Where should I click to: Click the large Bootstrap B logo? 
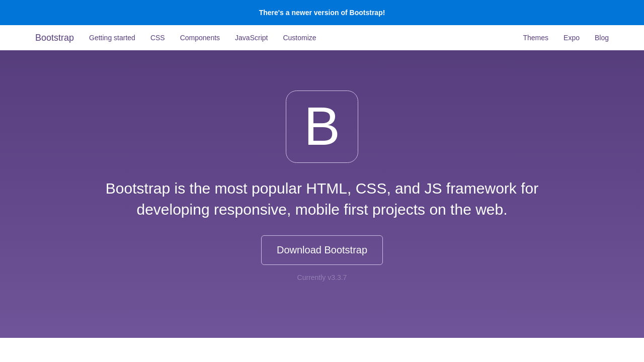pos(322,127)
